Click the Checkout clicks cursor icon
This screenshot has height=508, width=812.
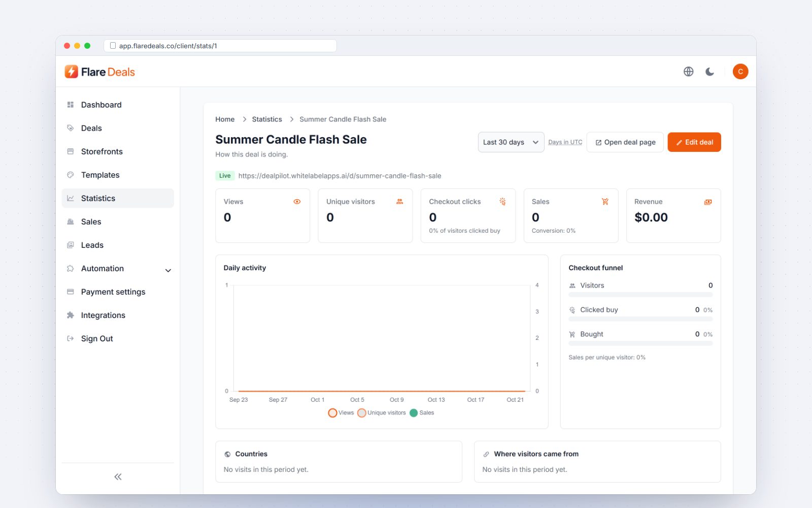[x=502, y=202]
